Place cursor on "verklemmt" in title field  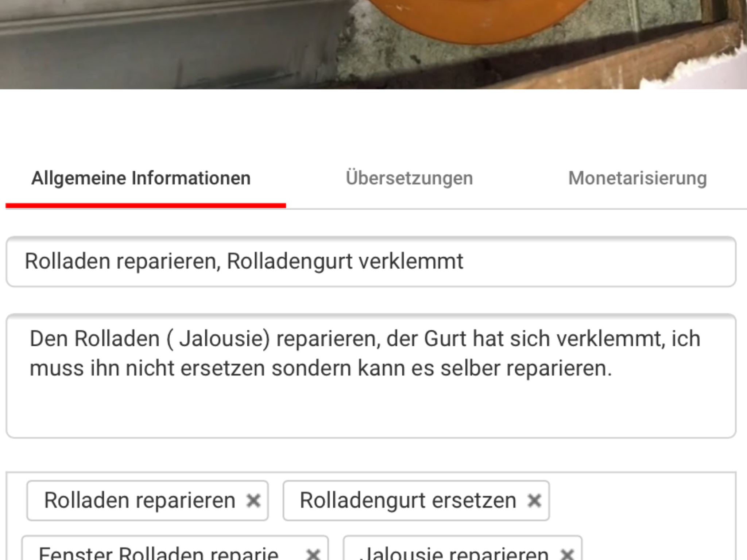coord(410,261)
